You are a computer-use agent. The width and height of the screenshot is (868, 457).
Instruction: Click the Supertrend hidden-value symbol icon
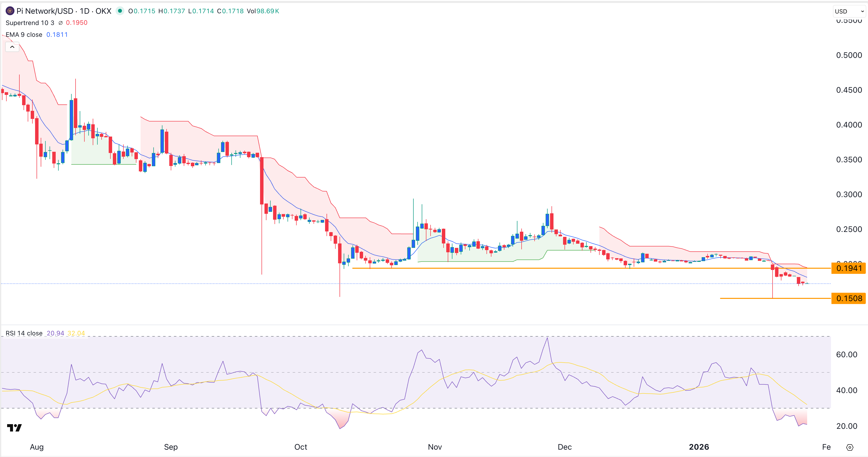click(x=60, y=23)
